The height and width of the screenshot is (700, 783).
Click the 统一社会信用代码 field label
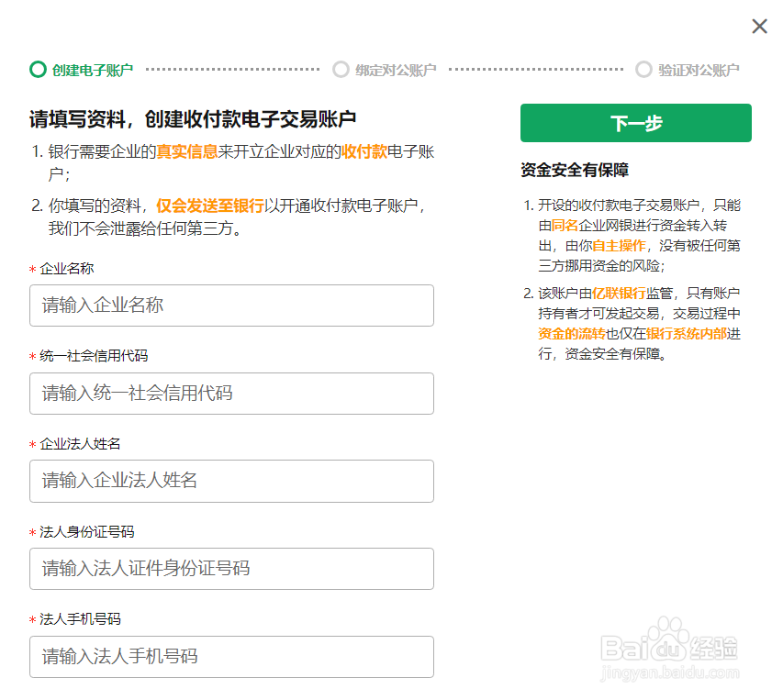(94, 356)
